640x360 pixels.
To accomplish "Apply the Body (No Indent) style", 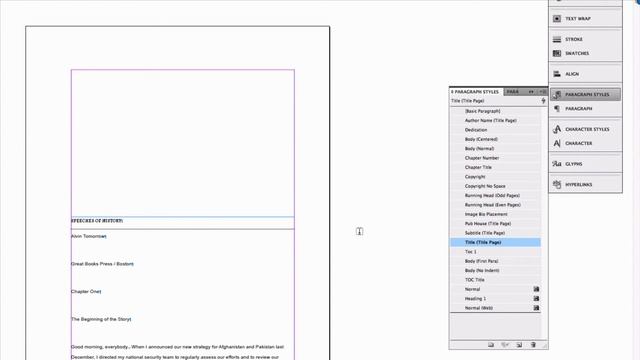I will (496, 271).
